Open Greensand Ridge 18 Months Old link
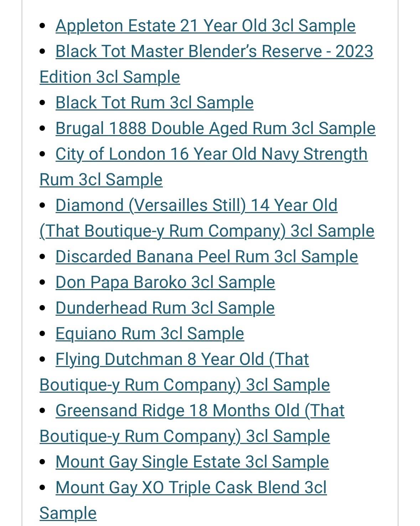Screen dimensions: 420x526 (x=200, y=411)
